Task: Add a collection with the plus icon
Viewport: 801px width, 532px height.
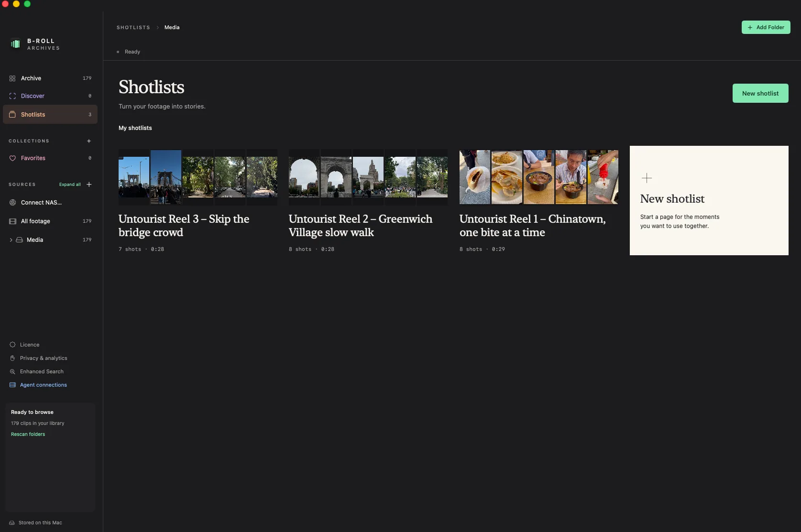Action: 89,141
